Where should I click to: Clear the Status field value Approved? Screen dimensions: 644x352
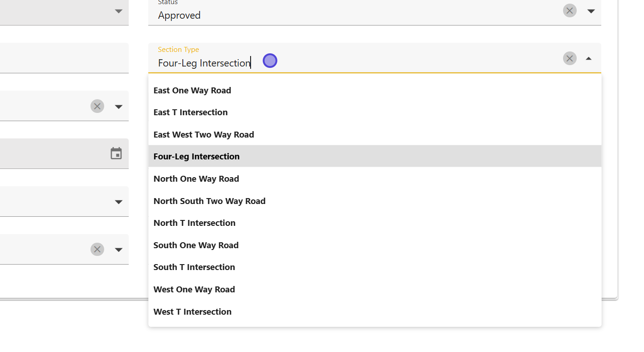point(569,10)
